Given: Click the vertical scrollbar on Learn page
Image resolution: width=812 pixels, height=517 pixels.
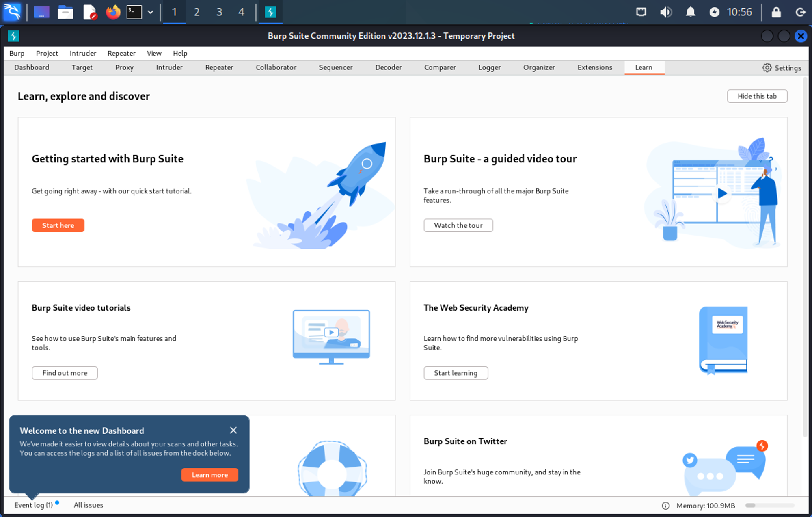Looking at the screenshot, I should pos(805,258).
